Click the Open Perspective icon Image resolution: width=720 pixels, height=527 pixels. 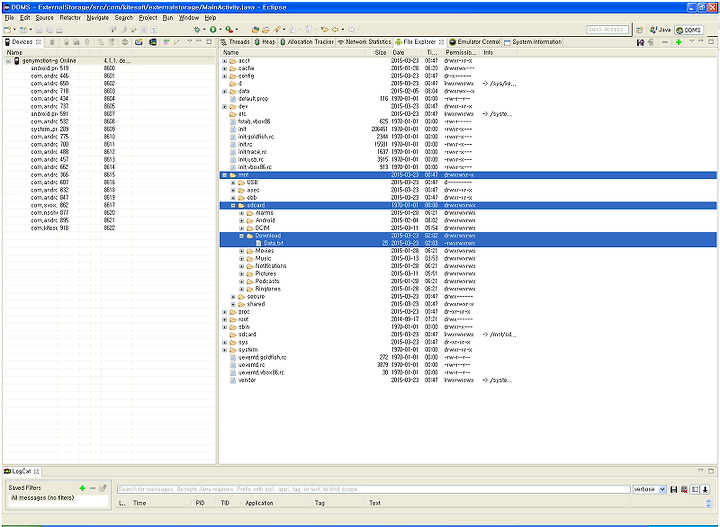pyautogui.click(x=640, y=30)
